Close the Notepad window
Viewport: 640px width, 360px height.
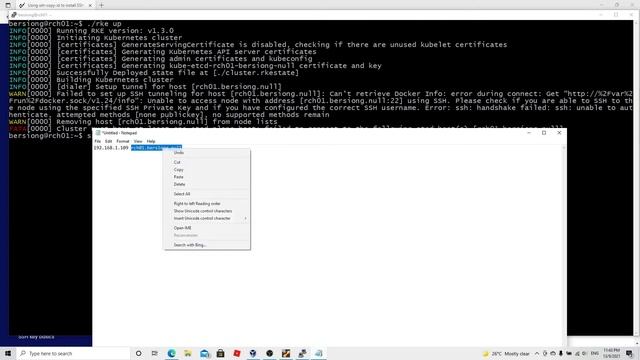click(559, 133)
